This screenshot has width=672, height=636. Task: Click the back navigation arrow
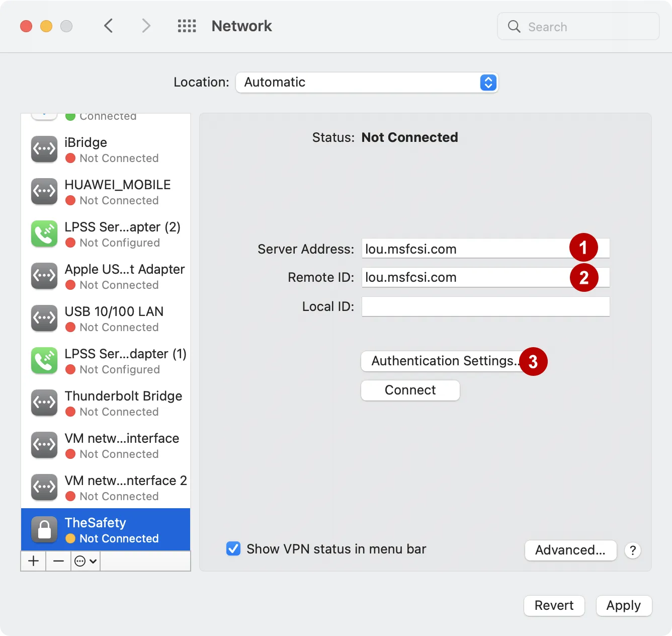coord(109,26)
